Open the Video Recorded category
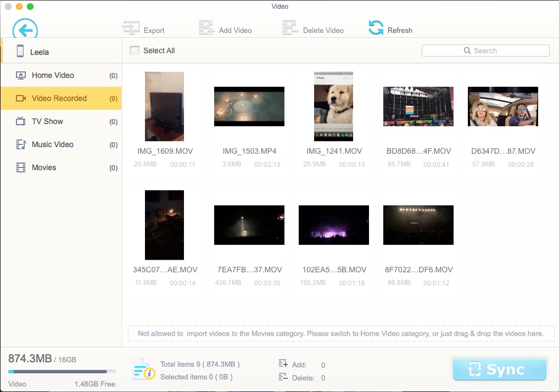 coord(61,98)
